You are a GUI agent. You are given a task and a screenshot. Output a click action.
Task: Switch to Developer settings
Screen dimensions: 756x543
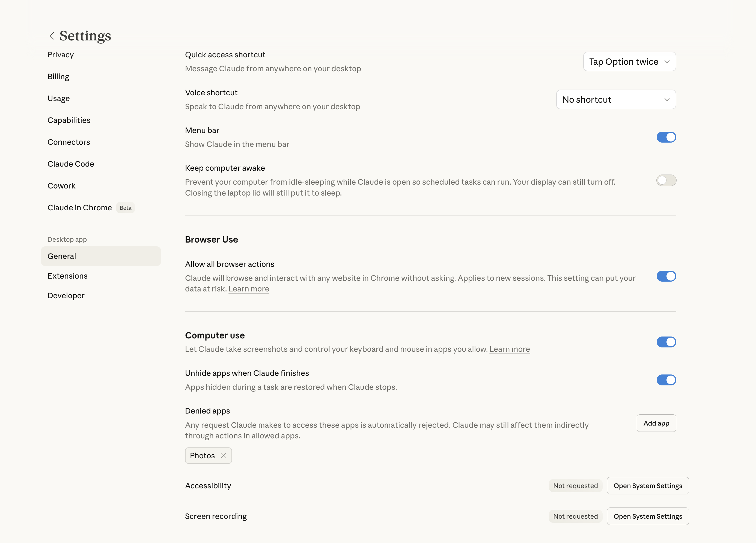(x=66, y=296)
